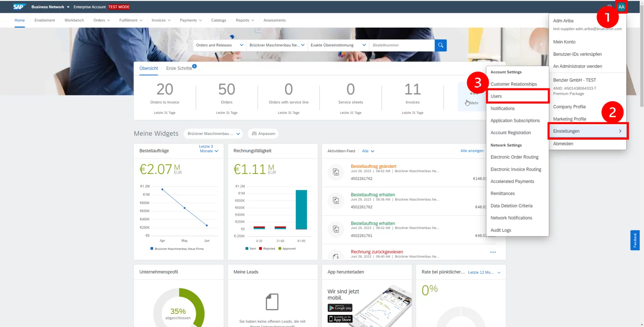Click Abmelden to log out
This screenshot has height=327, width=644.
tap(563, 143)
